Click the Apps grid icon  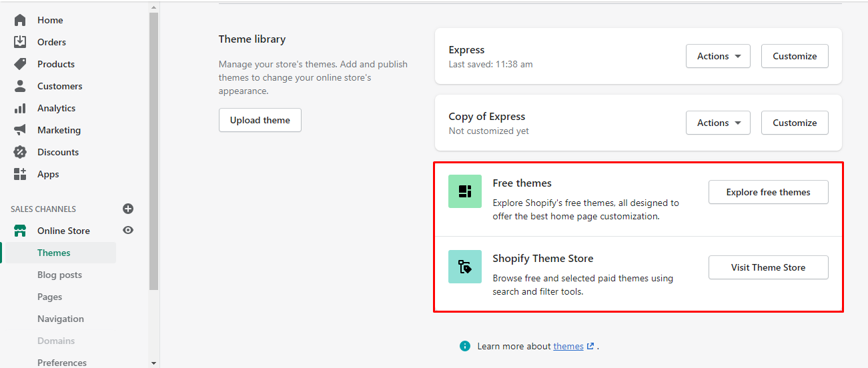20,174
